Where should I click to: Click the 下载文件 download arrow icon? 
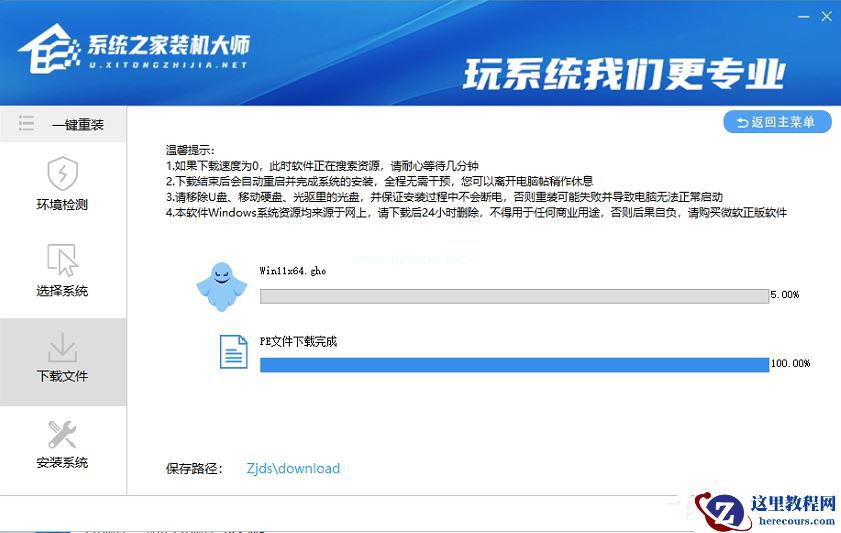pyautogui.click(x=62, y=347)
